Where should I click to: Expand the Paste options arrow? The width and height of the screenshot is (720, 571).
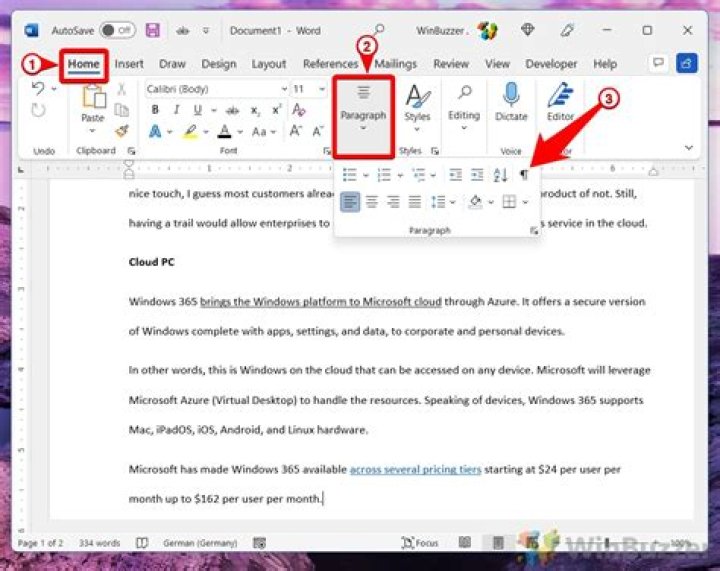point(92,131)
